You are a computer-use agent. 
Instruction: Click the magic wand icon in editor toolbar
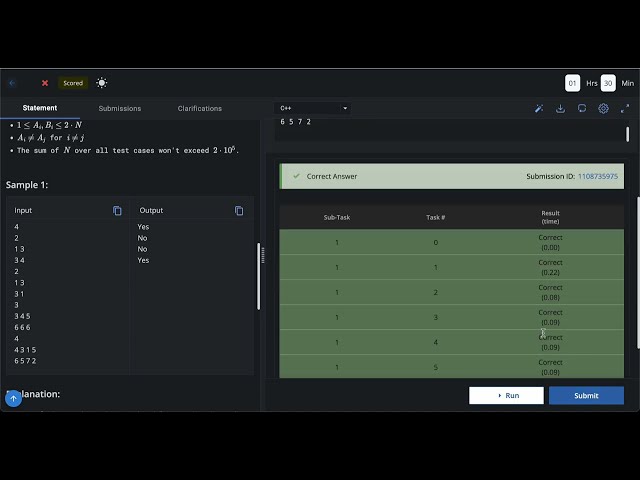[x=539, y=108]
